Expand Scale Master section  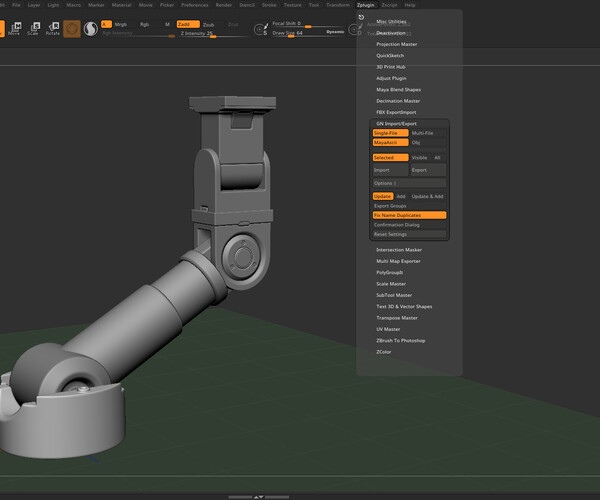[391, 284]
